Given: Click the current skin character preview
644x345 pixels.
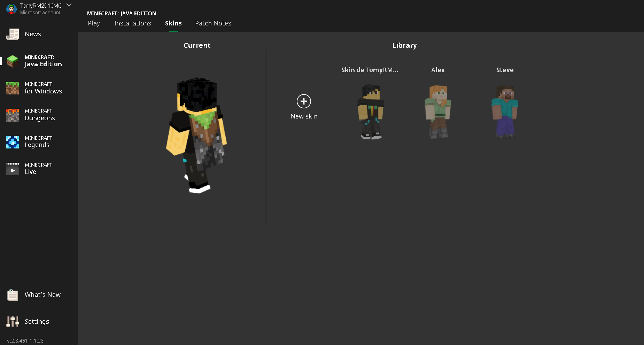Looking at the screenshot, I should tap(197, 135).
